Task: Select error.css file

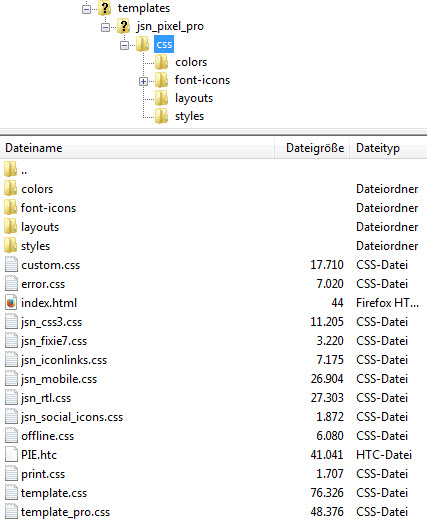Action: coord(43,284)
